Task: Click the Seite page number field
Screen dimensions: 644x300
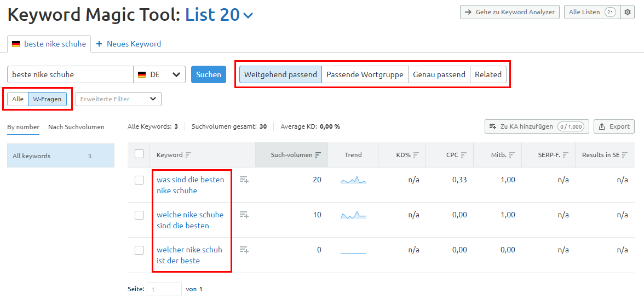Action: click(x=164, y=290)
